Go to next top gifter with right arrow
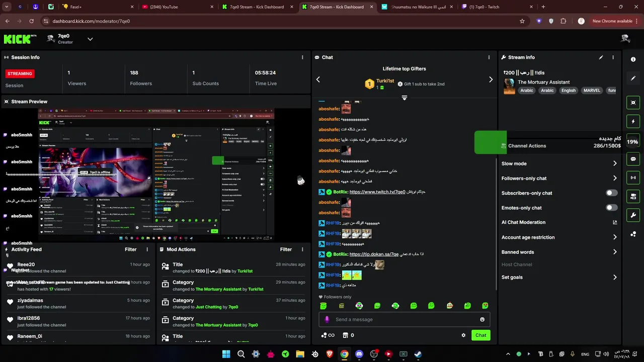 (491, 79)
